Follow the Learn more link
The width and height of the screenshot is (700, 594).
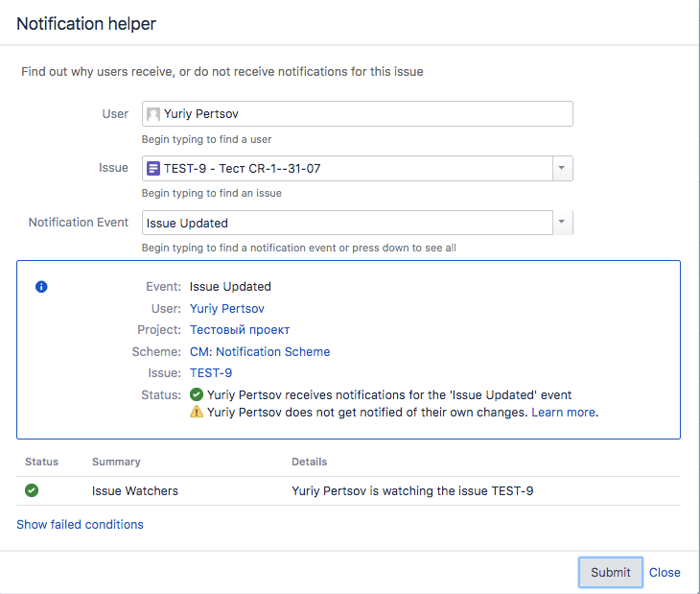[x=564, y=413]
